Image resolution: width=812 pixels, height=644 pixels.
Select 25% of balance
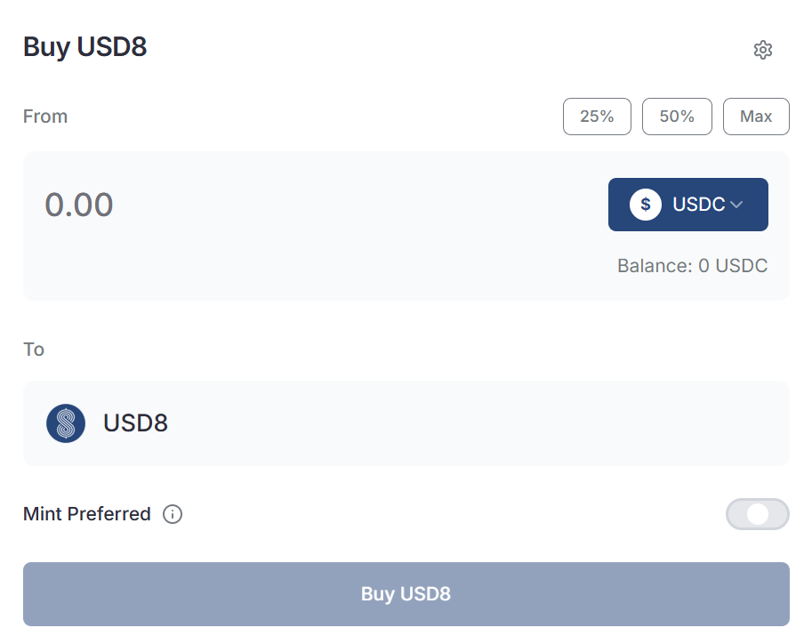tap(597, 117)
